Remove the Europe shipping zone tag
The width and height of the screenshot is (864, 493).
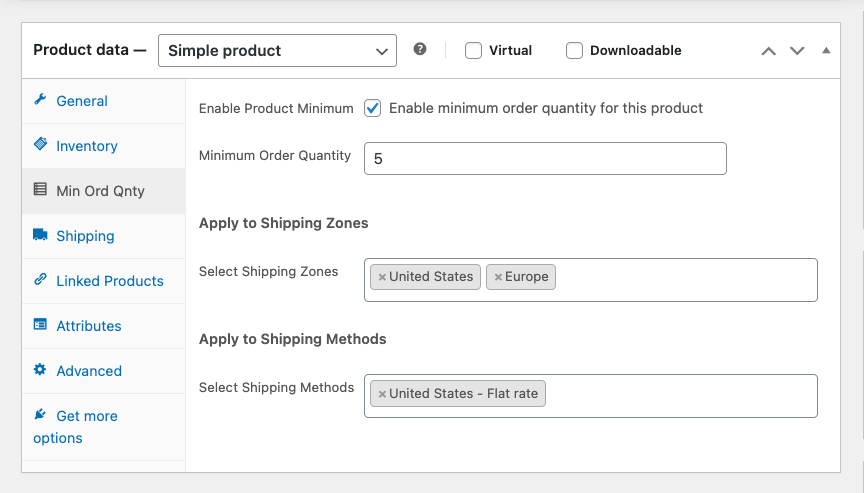click(498, 277)
